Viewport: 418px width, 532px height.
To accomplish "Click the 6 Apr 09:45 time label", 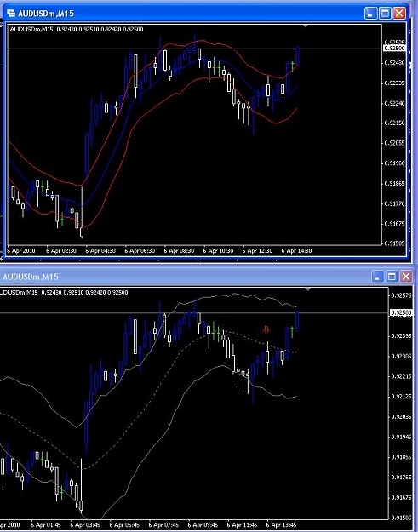I will click(203, 525).
